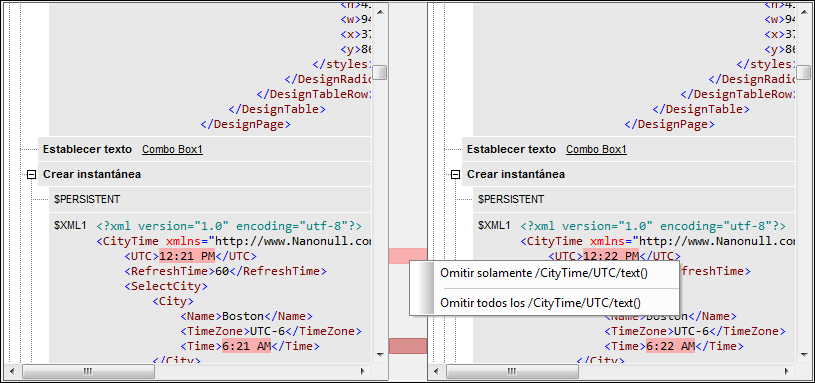The image size is (815, 383).
Task: Click the darker red Time difference marker
Action: coord(408,346)
